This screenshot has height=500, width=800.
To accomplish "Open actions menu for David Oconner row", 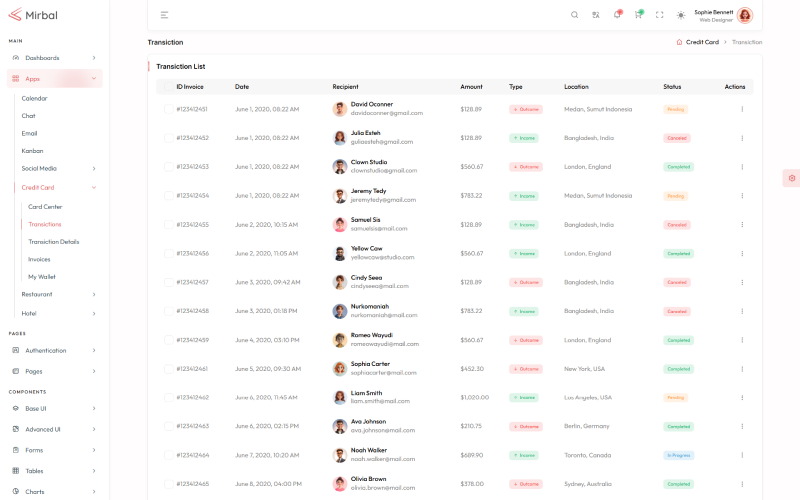I will 741,110.
